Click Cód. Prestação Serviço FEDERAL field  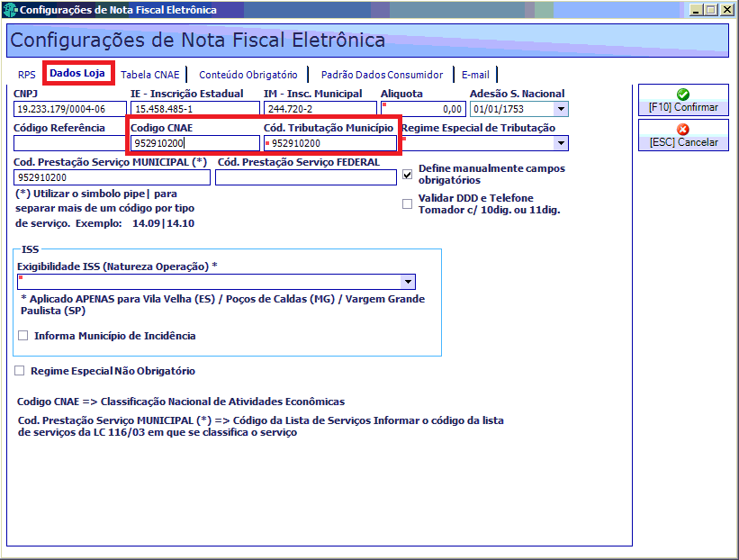[x=306, y=177]
